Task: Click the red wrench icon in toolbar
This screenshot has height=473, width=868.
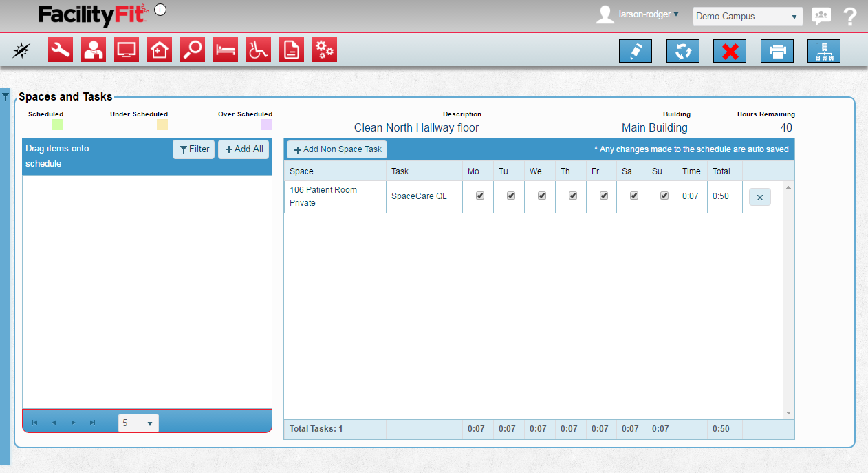Action: [x=61, y=50]
